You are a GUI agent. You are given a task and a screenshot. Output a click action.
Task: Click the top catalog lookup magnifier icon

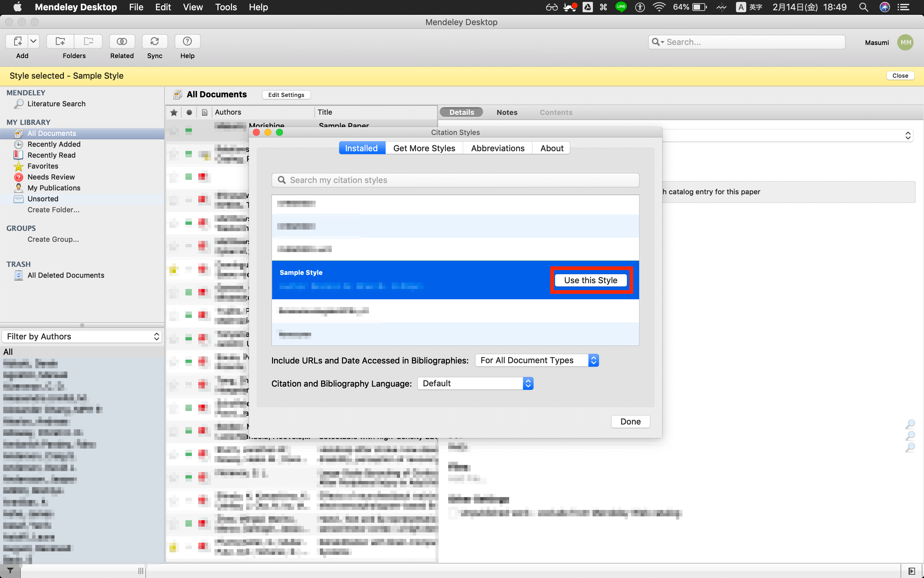(x=910, y=424)
